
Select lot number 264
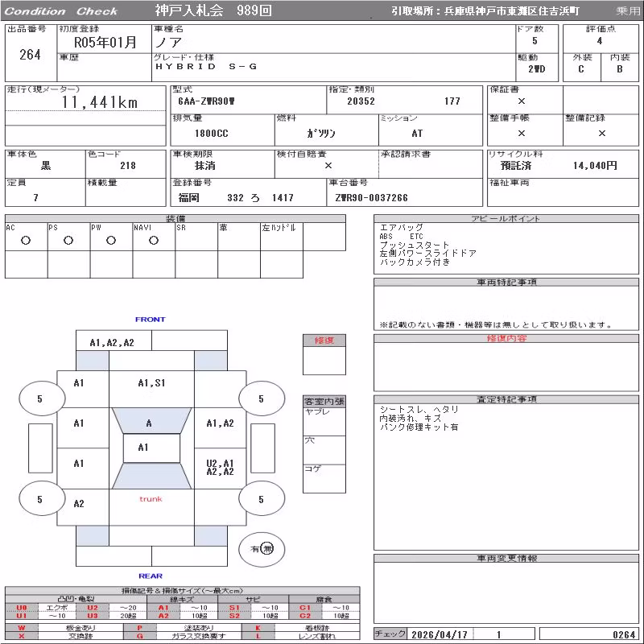click(30, 55)
